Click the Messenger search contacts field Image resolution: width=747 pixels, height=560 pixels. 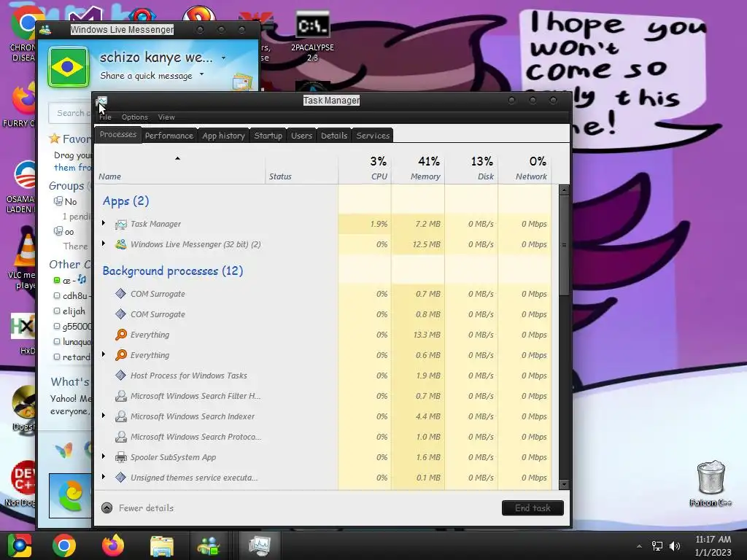point(69,113)
